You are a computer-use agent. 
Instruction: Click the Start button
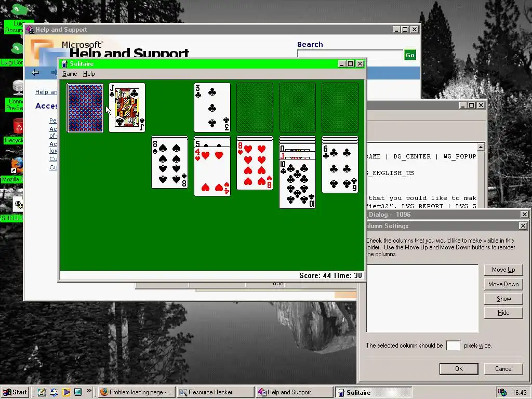15,392
